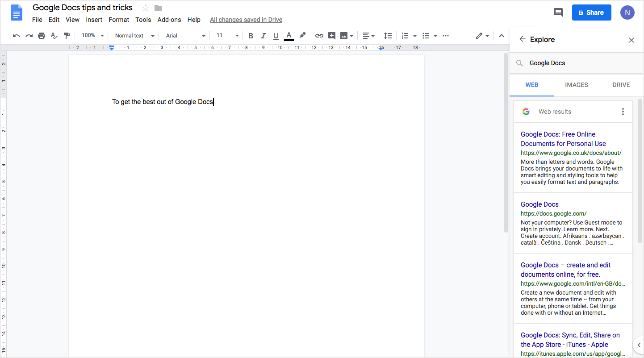Screen dimensions: 644x358
Task: Open the account avatar N
Action: (627, 12)
